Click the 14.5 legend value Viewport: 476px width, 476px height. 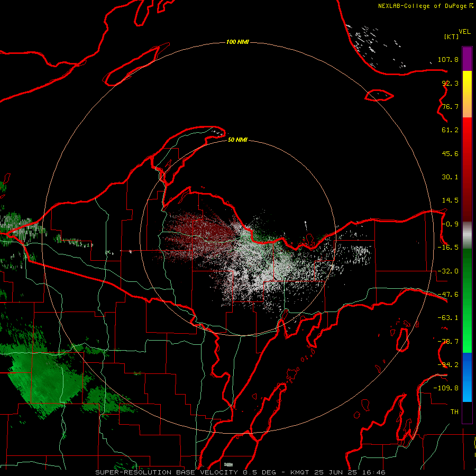click(450, 200)
